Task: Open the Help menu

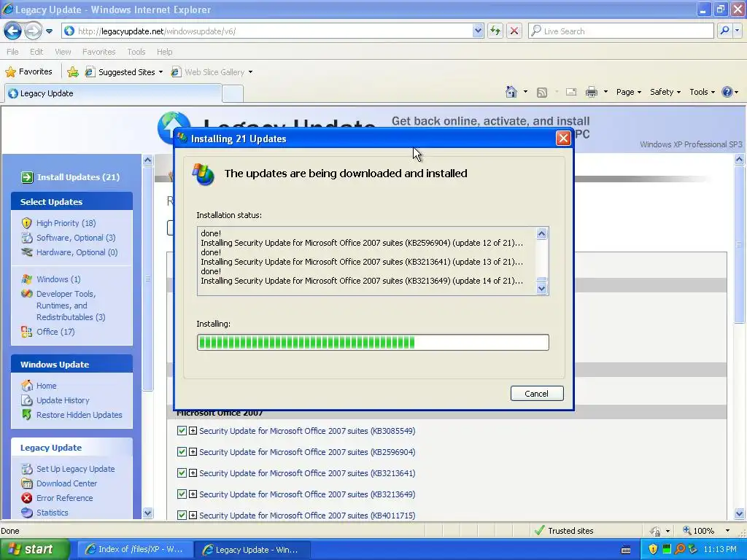Action: pyautogui.click(x=164, y=52)
